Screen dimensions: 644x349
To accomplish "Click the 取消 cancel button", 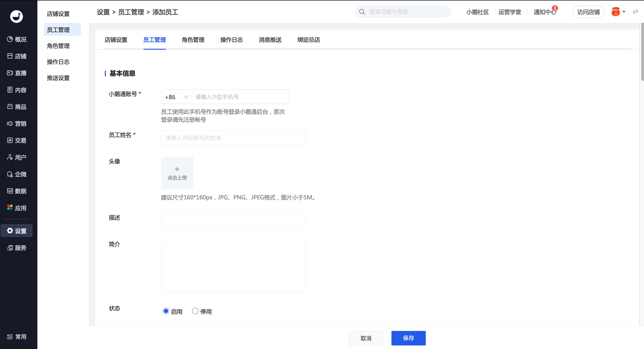I will pyautogui.click(x=366, y=338).
